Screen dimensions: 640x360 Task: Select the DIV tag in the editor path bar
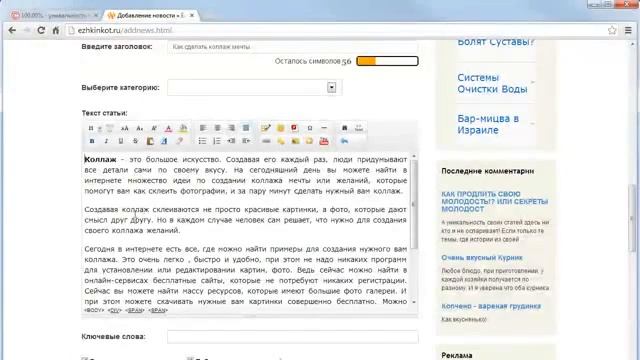pyautogui.click(x=115, y=310)
